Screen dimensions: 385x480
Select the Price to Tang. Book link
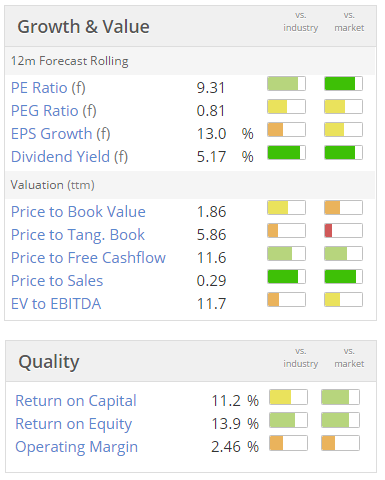[78, 235]
